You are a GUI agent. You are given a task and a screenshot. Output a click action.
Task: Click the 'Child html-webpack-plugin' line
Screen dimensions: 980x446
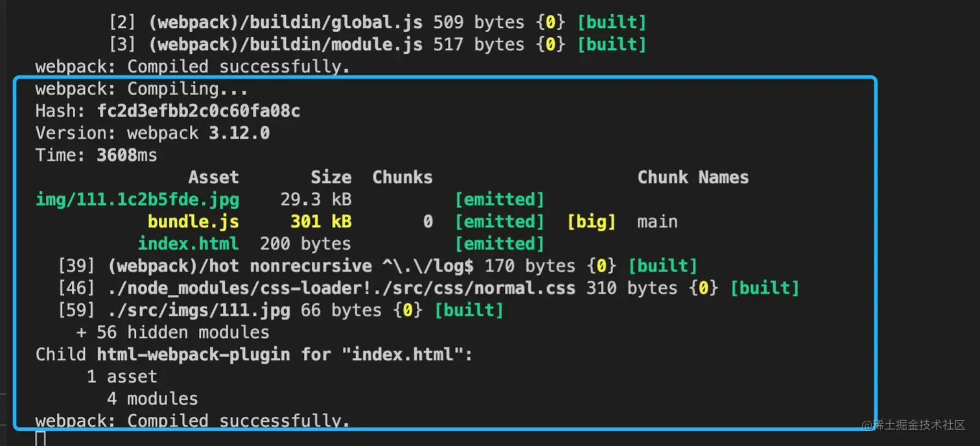255,355
